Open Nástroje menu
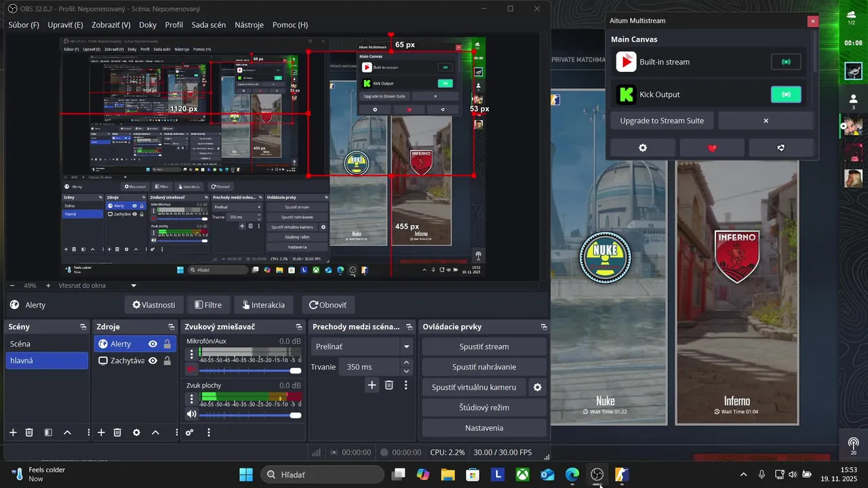The width and height of the screenshot is (868, 488). tap(249, 24)
